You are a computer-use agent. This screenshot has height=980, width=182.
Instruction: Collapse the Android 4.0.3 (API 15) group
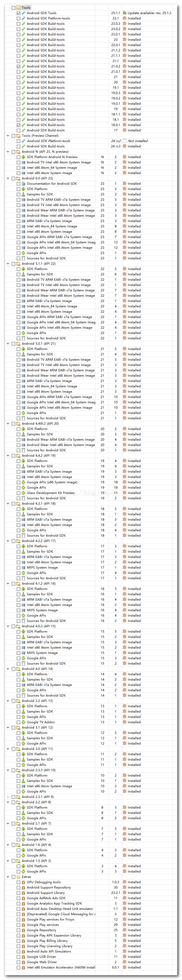click(8, 626)
